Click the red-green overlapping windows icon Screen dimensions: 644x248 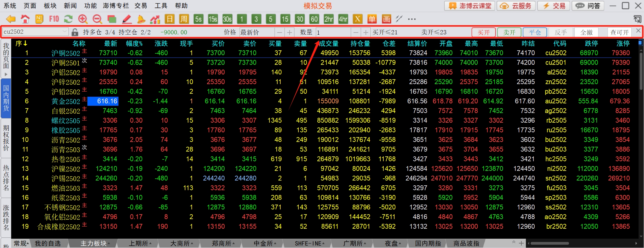112,19
